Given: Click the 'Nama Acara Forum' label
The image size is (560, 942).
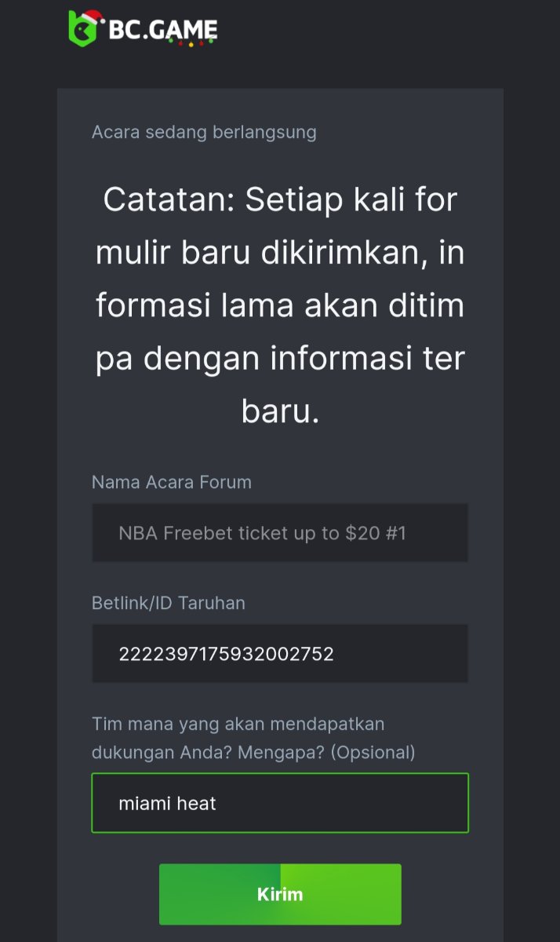Looking at the screenshot, I should pyautogui.click(x=172, y=482).
